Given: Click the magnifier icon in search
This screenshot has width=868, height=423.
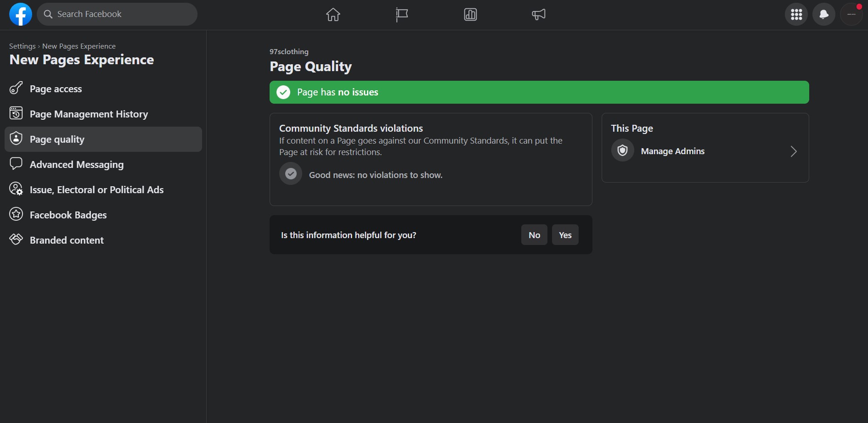Looking at the screenshot, I should pos(48,14).
